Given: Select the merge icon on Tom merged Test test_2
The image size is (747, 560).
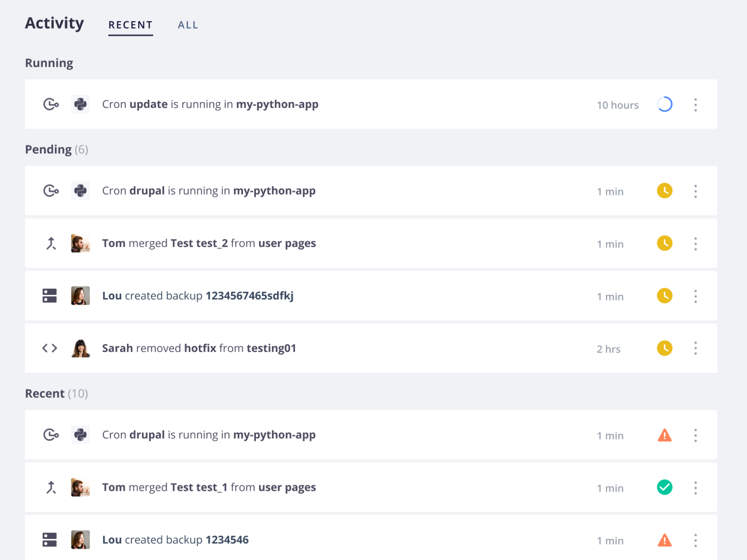Looking at the screenshot, I should coord(50,243).
